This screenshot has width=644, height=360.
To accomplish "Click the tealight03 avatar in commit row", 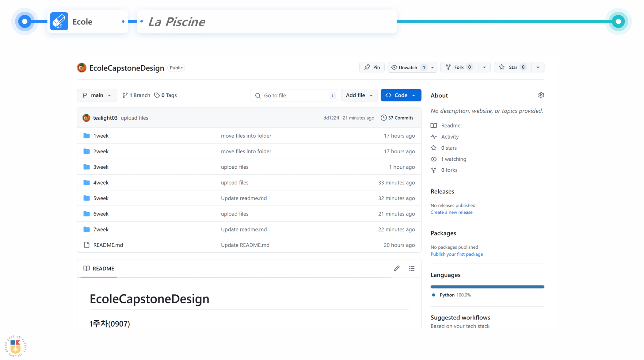I will point(86,118).
